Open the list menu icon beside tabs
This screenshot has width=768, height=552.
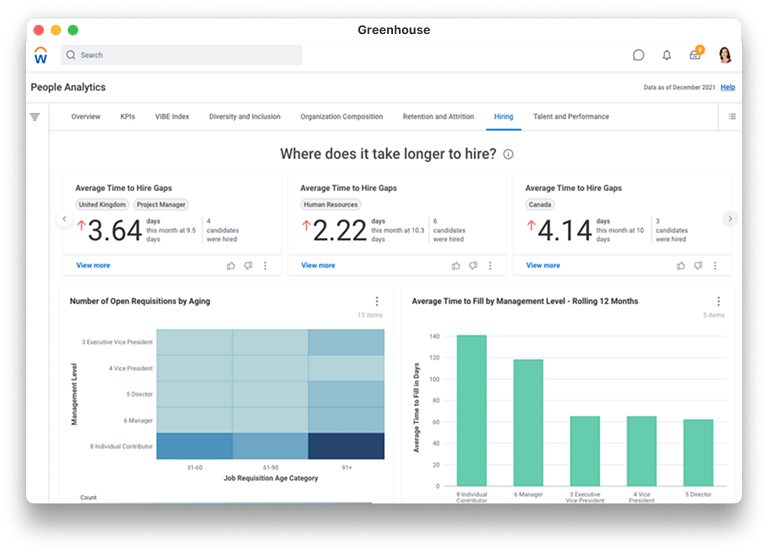[x=732, y=117]
